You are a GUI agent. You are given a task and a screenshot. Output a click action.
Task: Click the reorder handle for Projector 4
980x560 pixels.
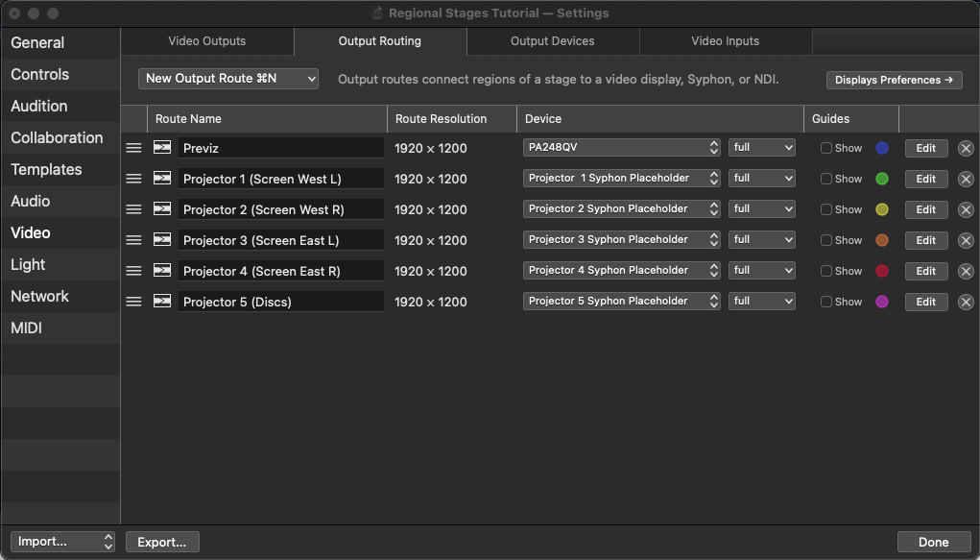(x=133, y=271)
